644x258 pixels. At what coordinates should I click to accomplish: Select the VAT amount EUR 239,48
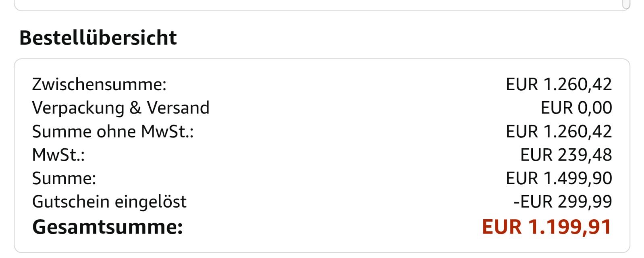coord(566,155)
